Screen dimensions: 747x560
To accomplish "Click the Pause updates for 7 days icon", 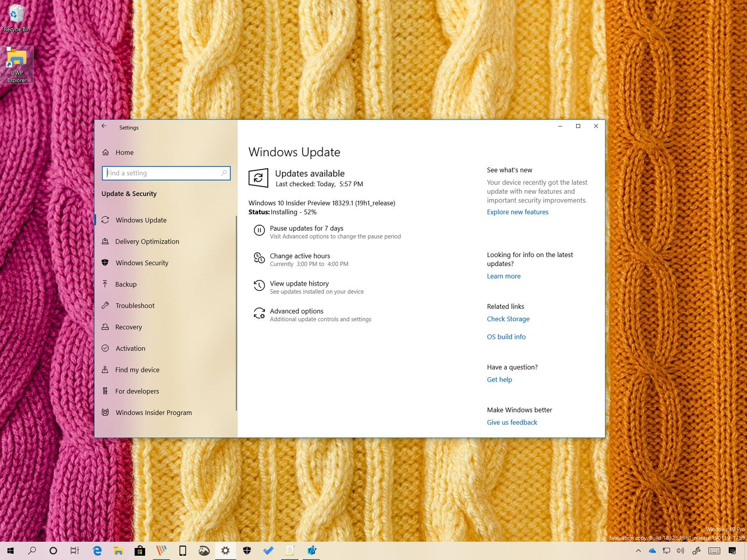I will point(260,231).
